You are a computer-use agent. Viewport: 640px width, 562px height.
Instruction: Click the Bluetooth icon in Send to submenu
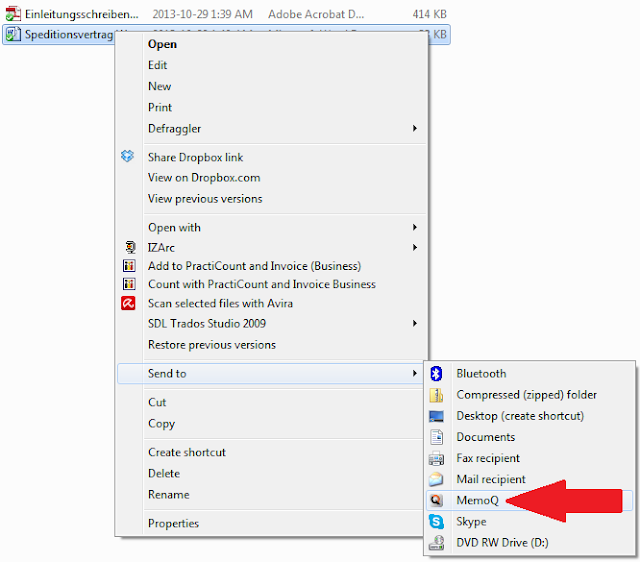click(436, 373)
